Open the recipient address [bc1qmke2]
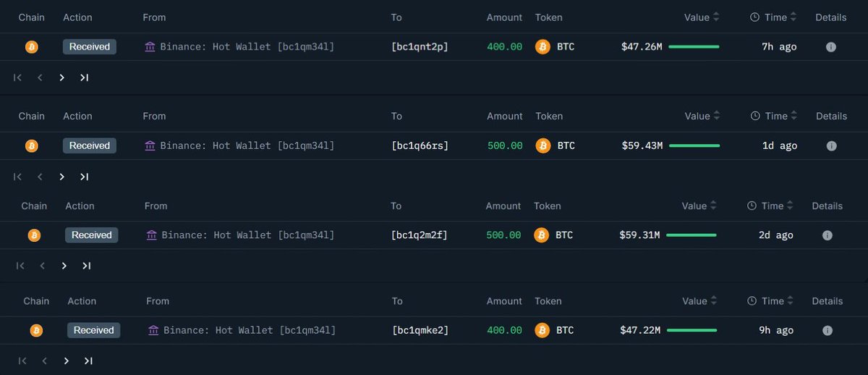This screenshot has height=375, width=868. 420,331
